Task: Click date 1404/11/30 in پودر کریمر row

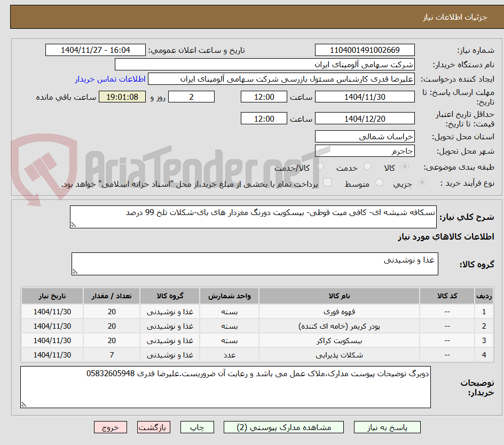Action: (52, 326)
